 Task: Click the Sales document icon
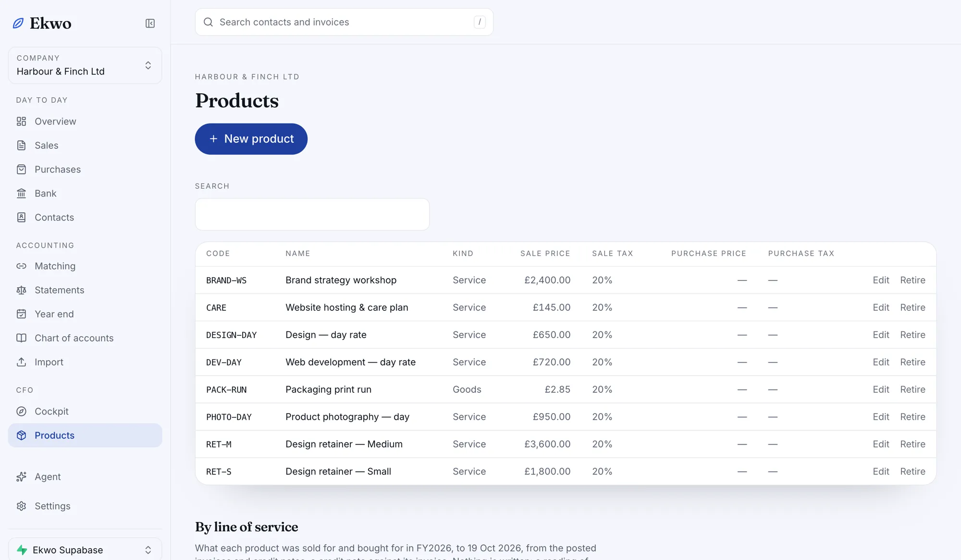coord(21,146)
